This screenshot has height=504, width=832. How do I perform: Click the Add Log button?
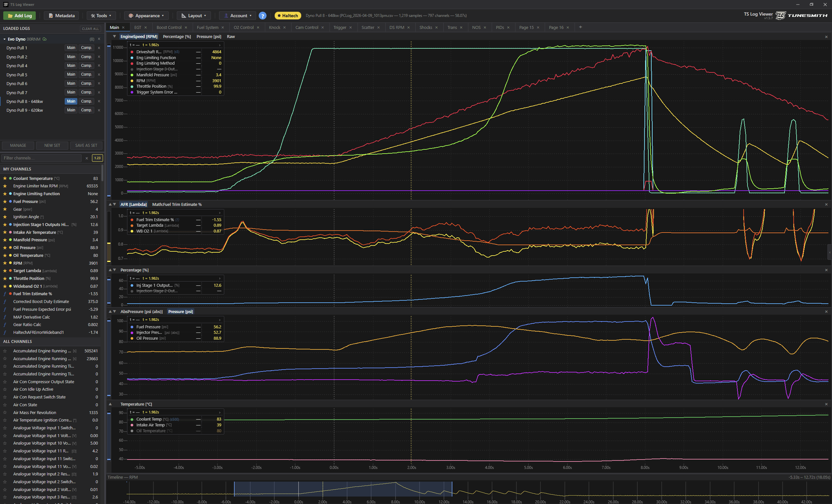(x=20, y=16)
